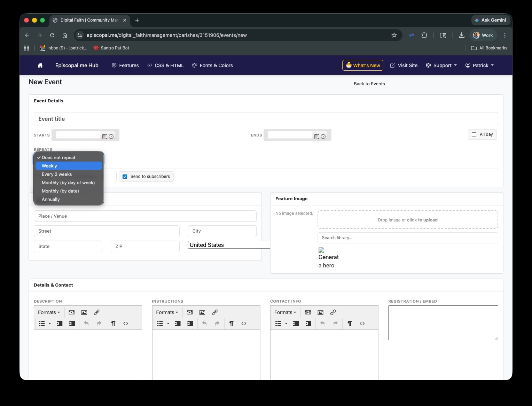Open the Ends time clock icon

323,136
